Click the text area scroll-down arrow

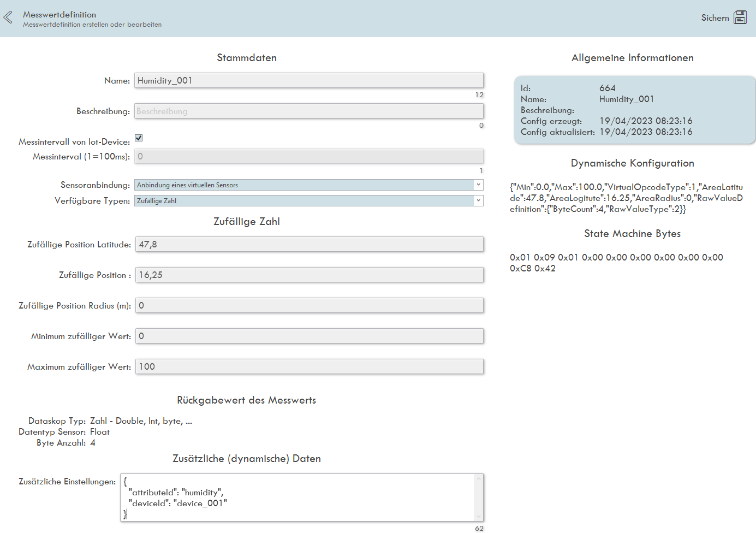[x=479, y=517]
